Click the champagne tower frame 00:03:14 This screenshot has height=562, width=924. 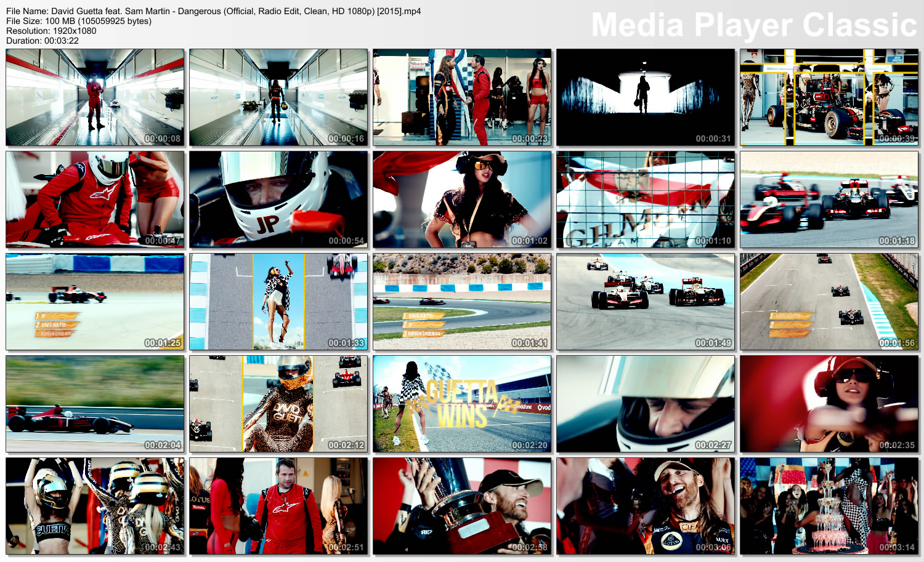click(x=829, y=506)
